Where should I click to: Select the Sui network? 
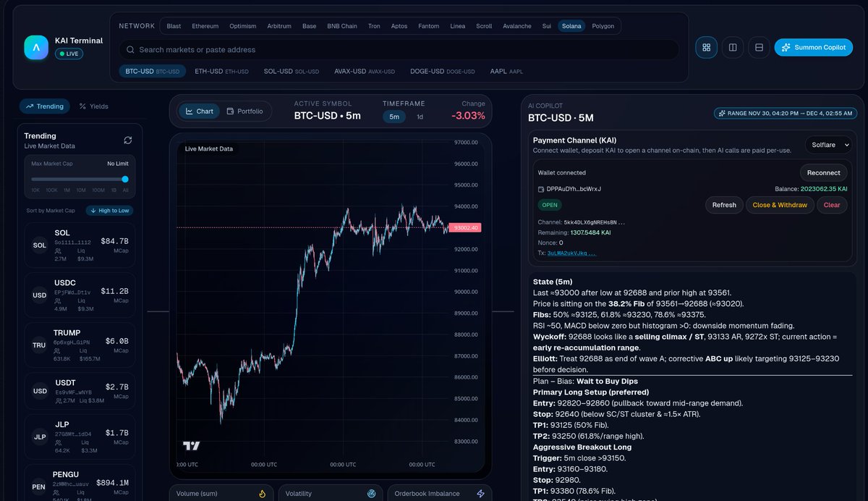click(x=547, y=26)
